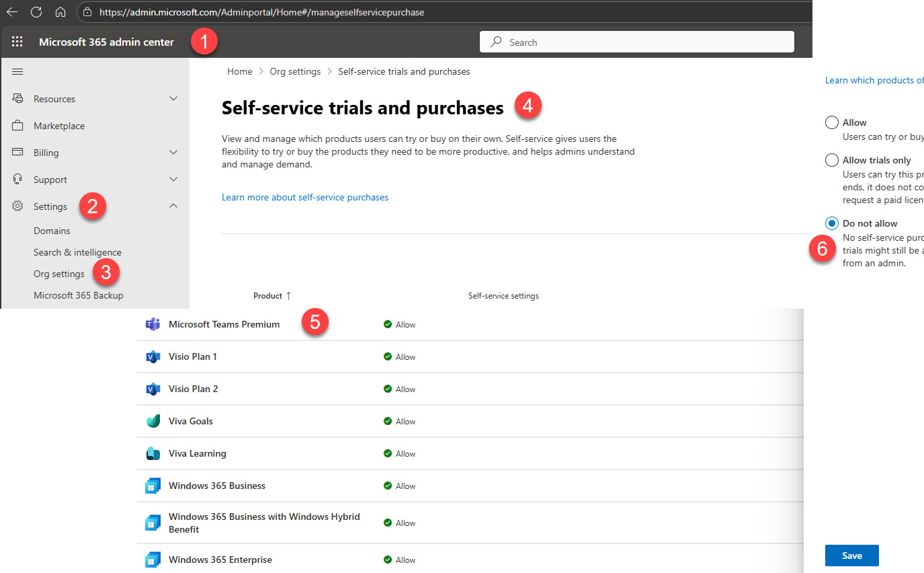
Task: Click the Marketplace shopping bag icon
Action: click(18, 125)
